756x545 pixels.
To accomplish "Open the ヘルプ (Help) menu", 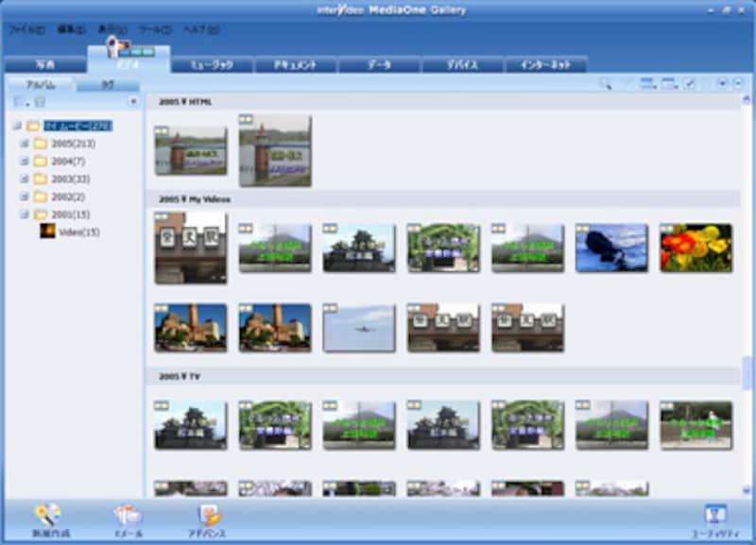I will 200,30.
